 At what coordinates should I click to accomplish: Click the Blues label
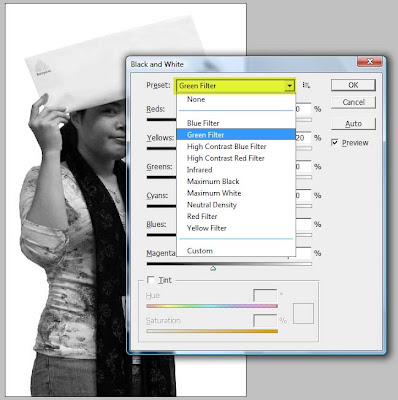(156, 224)
